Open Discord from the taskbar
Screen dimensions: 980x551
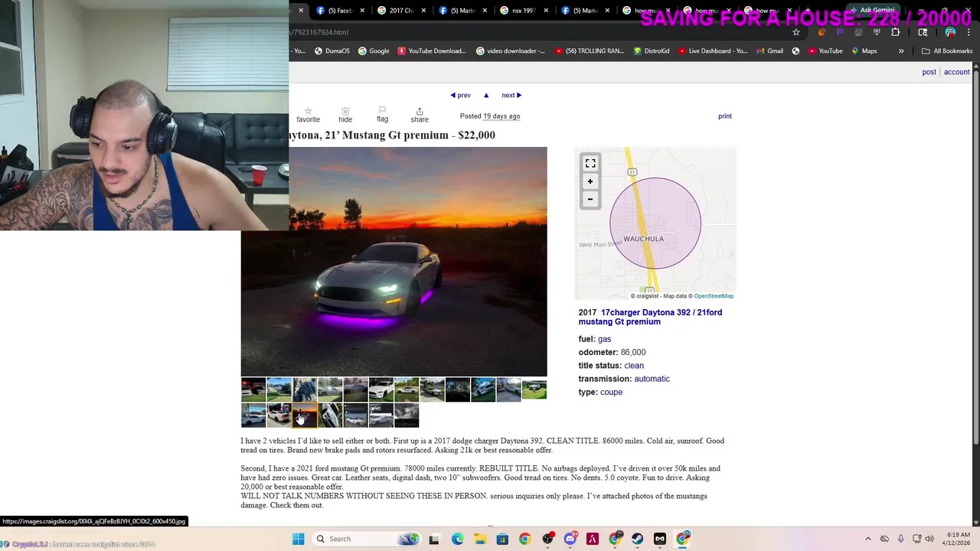pyautogui.click(x=570, y=539)
